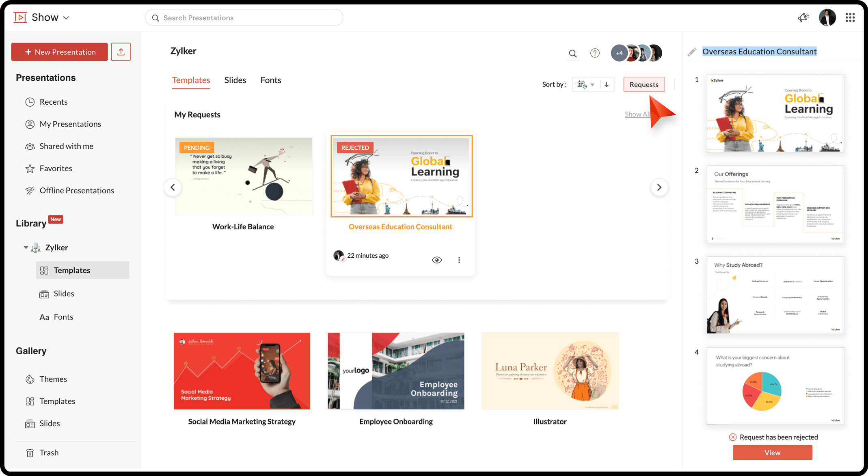
Task: Switch to the Slides tab
Action: (x=235, y=80)
